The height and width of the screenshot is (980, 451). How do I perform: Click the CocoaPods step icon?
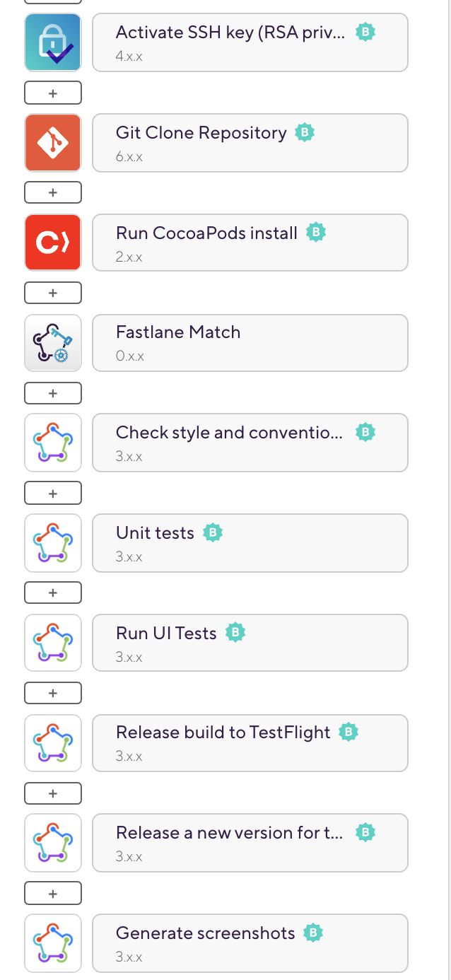tap(53, 243)
